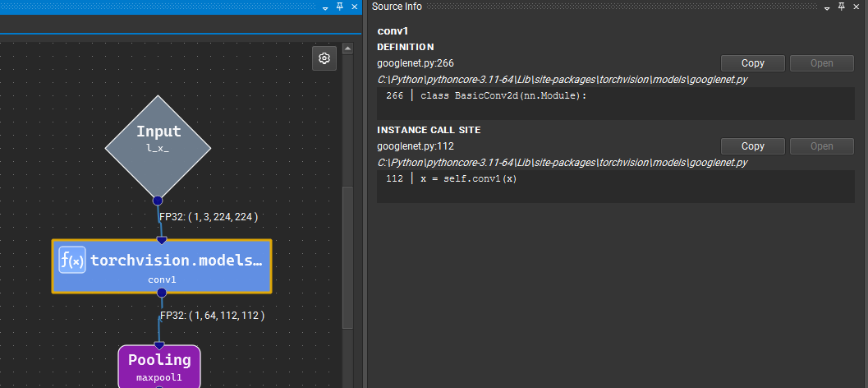This screenshot has width=868, height=388.
Task: Open the googlenet.py:112 call site file
Action: click(821, 146)
